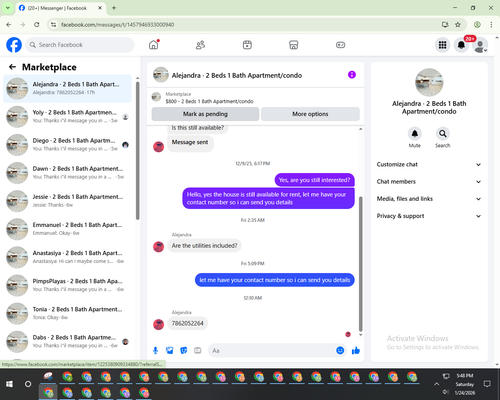Reload the page in the browser
This screenshot has width=500, height=400.
coord(37,24)
